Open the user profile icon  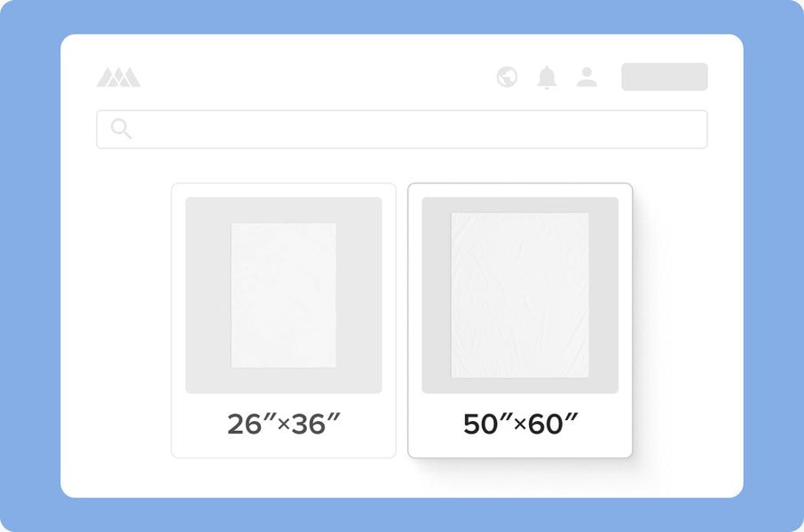587,77
